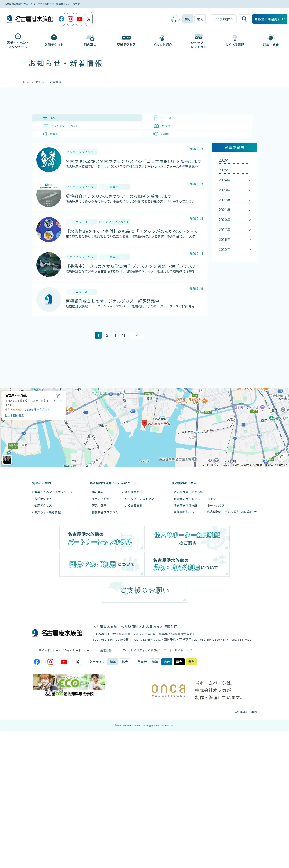
Task: Open 館内案内 navigation item
Action: point(90,41)
